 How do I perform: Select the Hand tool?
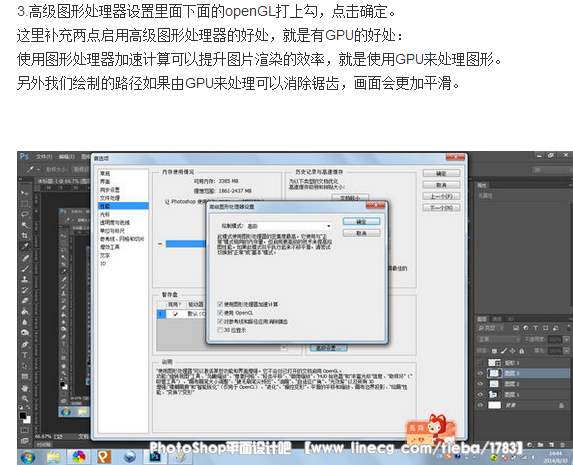(24, 388)
